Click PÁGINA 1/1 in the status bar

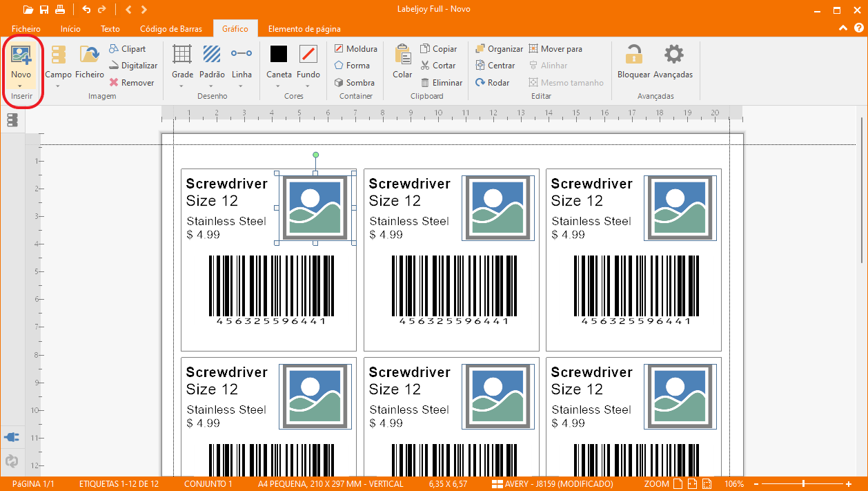[x=33, y=483]
